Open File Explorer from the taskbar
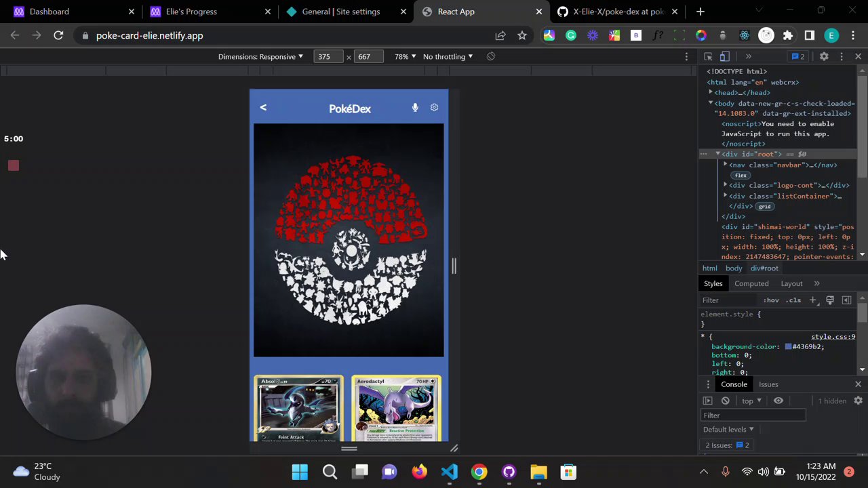Screen dimensions: 868x488 click(538, 472)
